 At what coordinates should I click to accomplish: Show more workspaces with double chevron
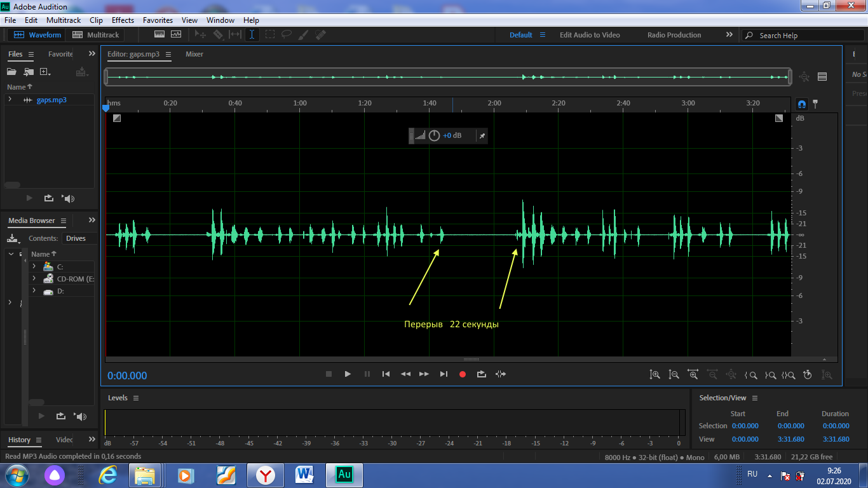tap(729, 35)
